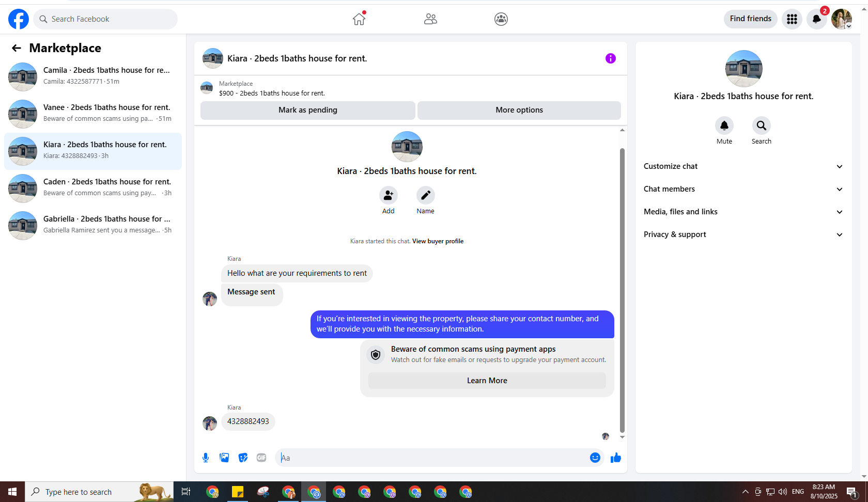Click the More options button

[519, 110]
